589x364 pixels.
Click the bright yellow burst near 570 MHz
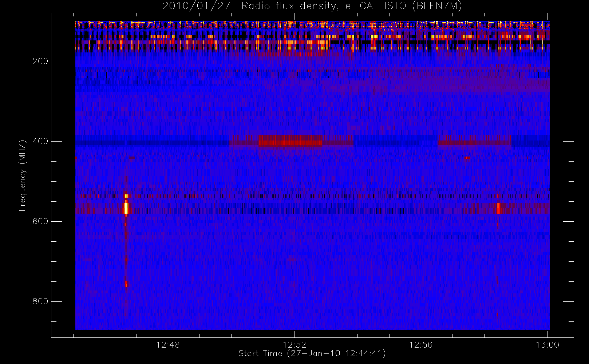pos(126,208)
